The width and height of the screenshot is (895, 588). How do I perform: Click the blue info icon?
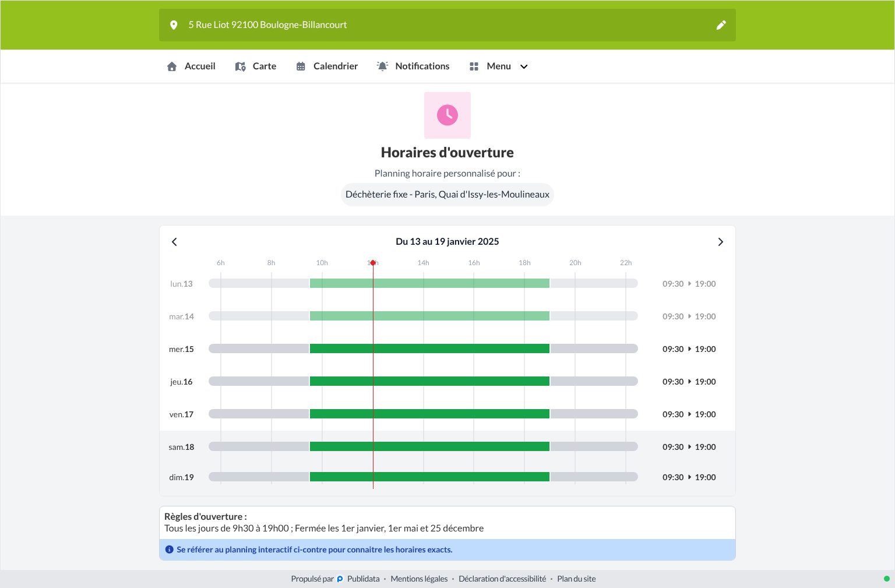(170, 550)
